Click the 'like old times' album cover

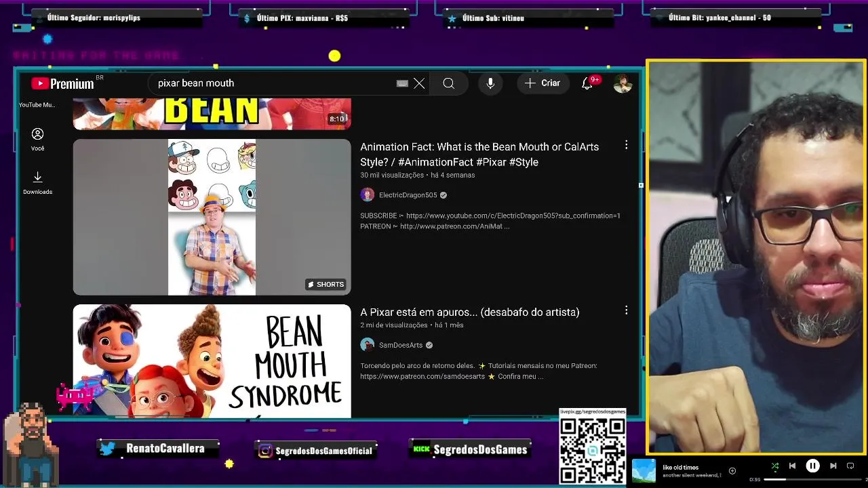(x=644, y=470)
